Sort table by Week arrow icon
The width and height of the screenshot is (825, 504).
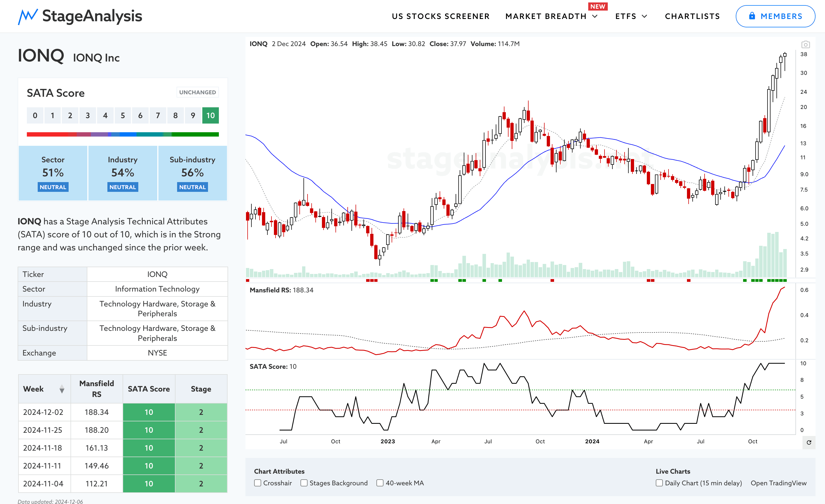[x=62, y=389]
